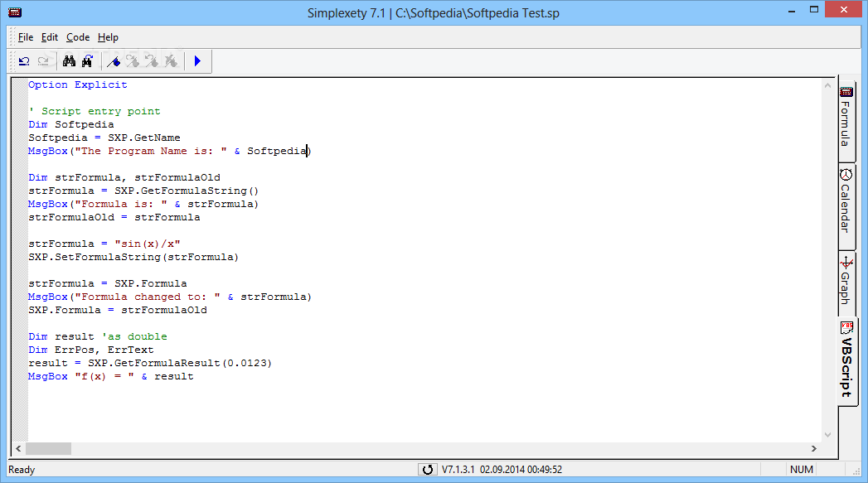Viewport: 868px width, 483px height.
Task: Click the Previous Bookmark flag icon
Action: click(151, 60)
